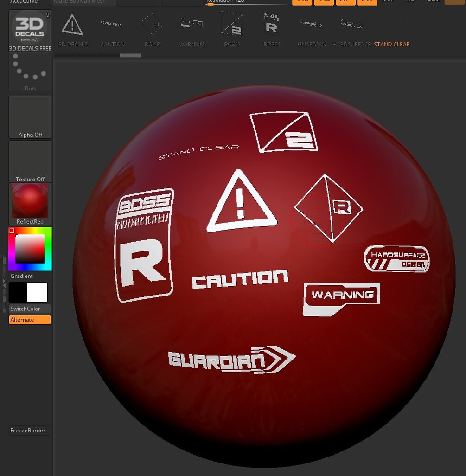Toggle FreezeBorder option
The height and width of the screenshot is (476, 466).
point(30,431)
